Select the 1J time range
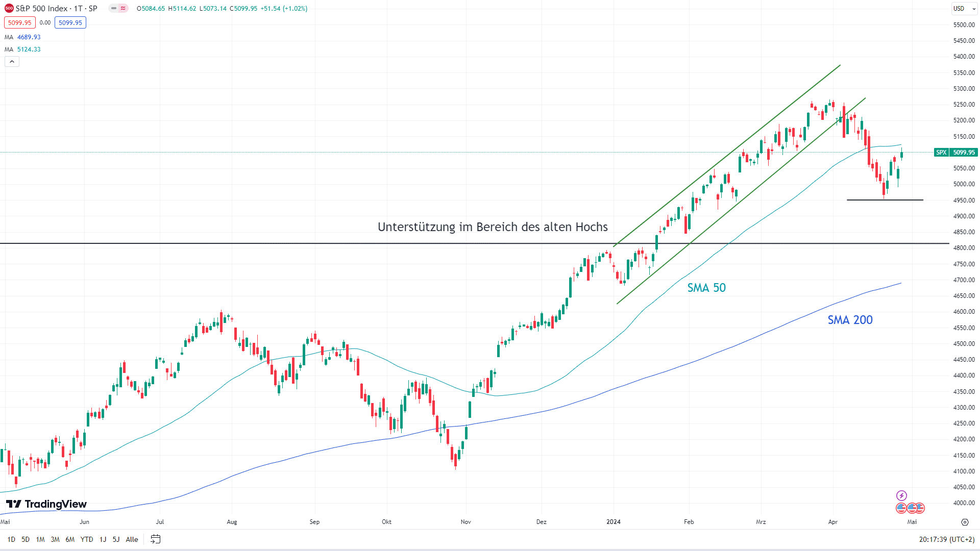 103,539
